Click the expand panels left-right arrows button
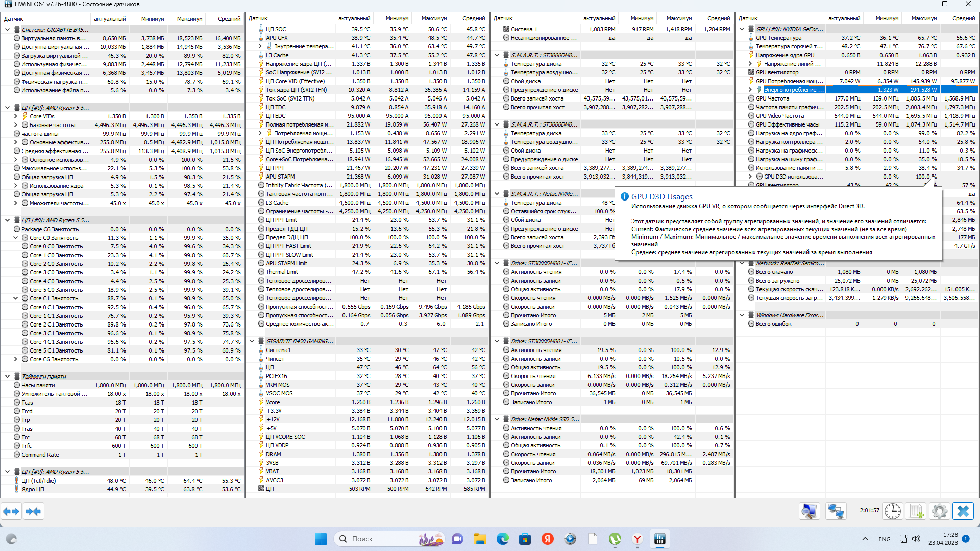 (11, 511)
